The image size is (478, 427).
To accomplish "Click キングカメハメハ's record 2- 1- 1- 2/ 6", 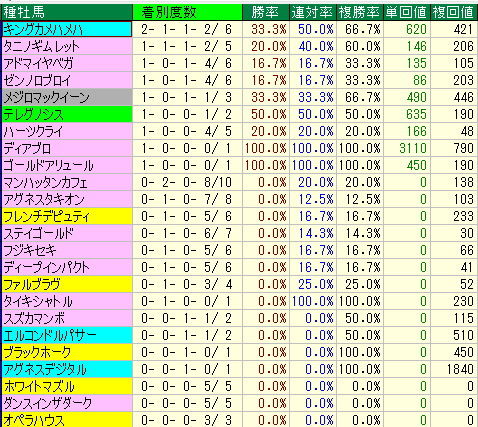I will coord(186,29).
